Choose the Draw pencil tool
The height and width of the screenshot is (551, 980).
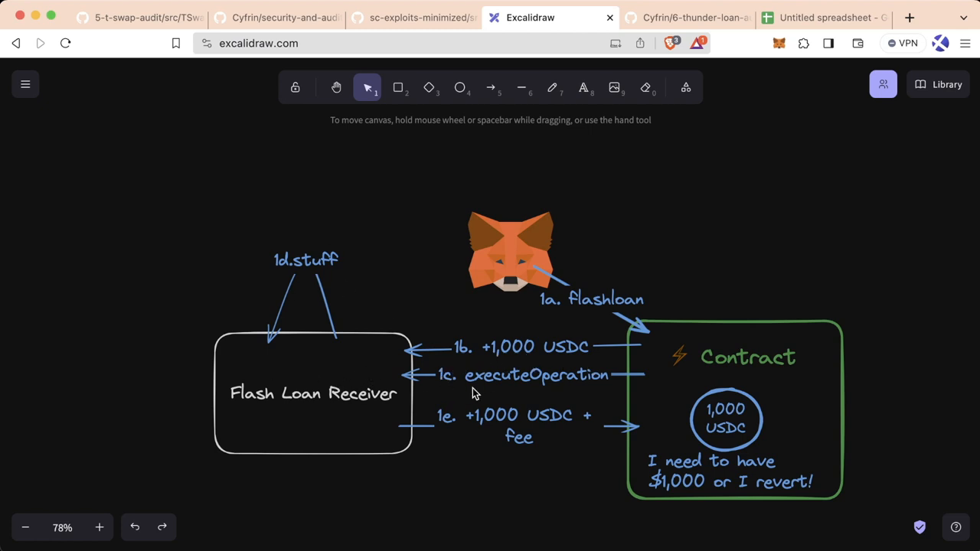click(x=552, y=88)
